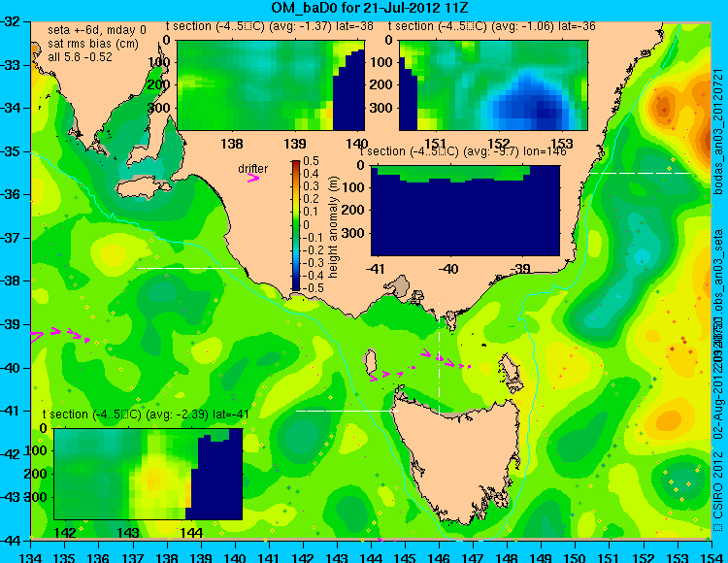Viewport: 728px width, 563px height.
Task: Click the 'all 5.8 -0.52' statistics line
Action: [80, 56]
